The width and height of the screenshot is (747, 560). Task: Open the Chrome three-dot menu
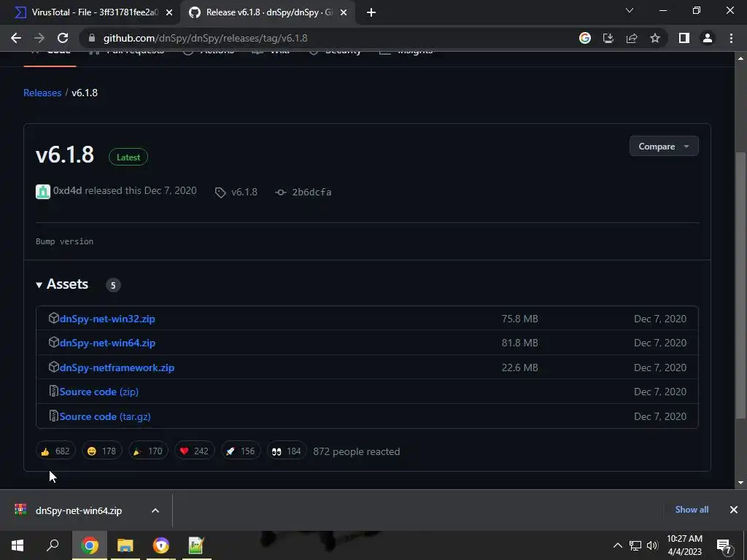[731, 38]
